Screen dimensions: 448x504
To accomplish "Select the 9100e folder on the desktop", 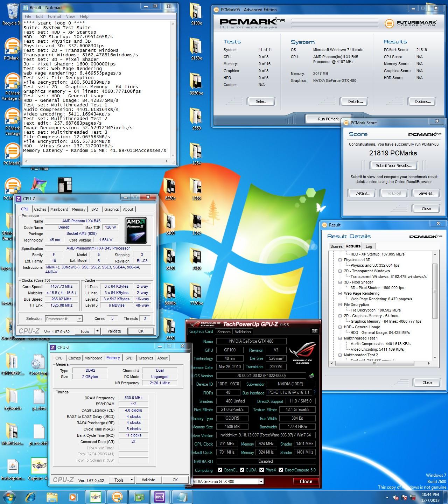I will [196, 15].
